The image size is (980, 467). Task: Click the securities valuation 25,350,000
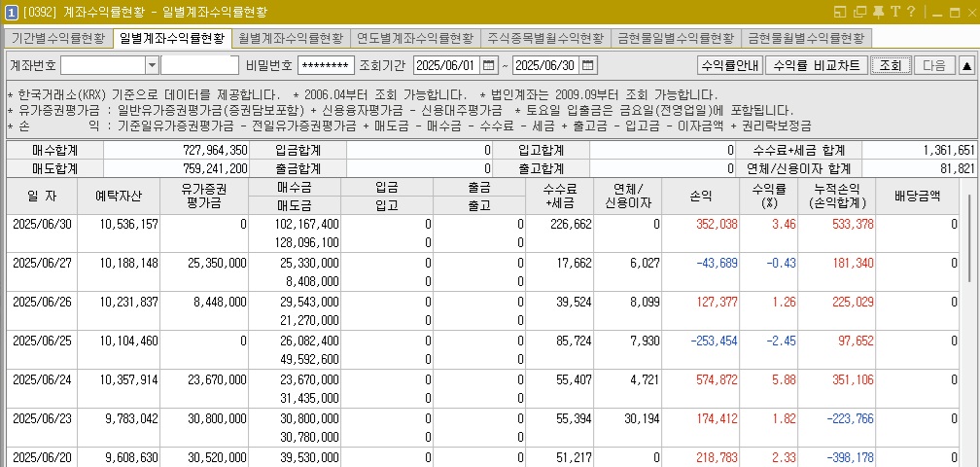(217, 264)
